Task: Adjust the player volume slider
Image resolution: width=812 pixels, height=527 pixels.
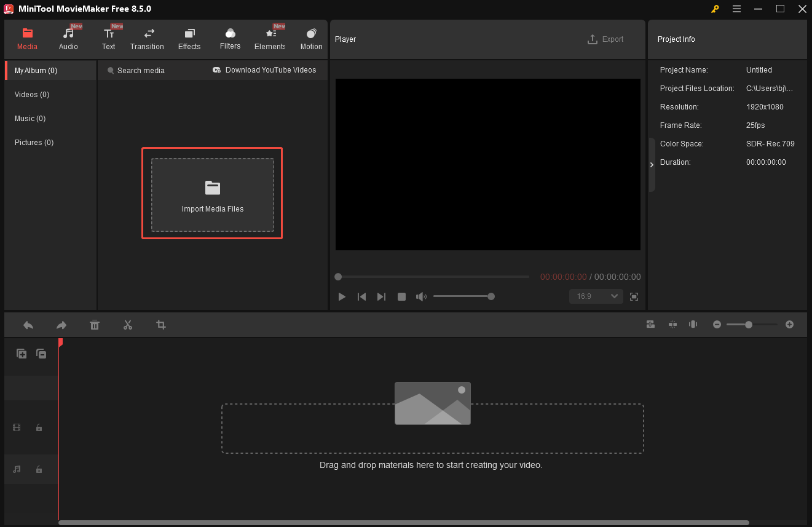Action: click(464, 296)
